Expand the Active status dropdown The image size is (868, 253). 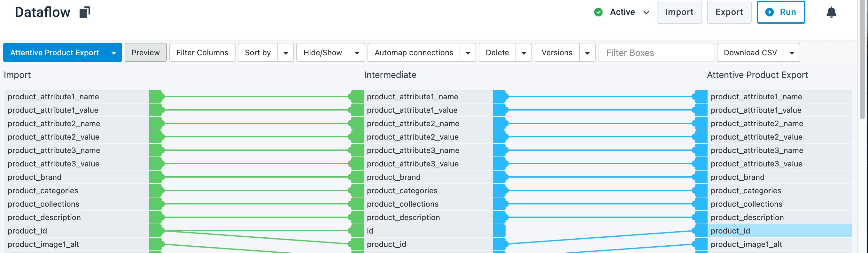[646, 13]
